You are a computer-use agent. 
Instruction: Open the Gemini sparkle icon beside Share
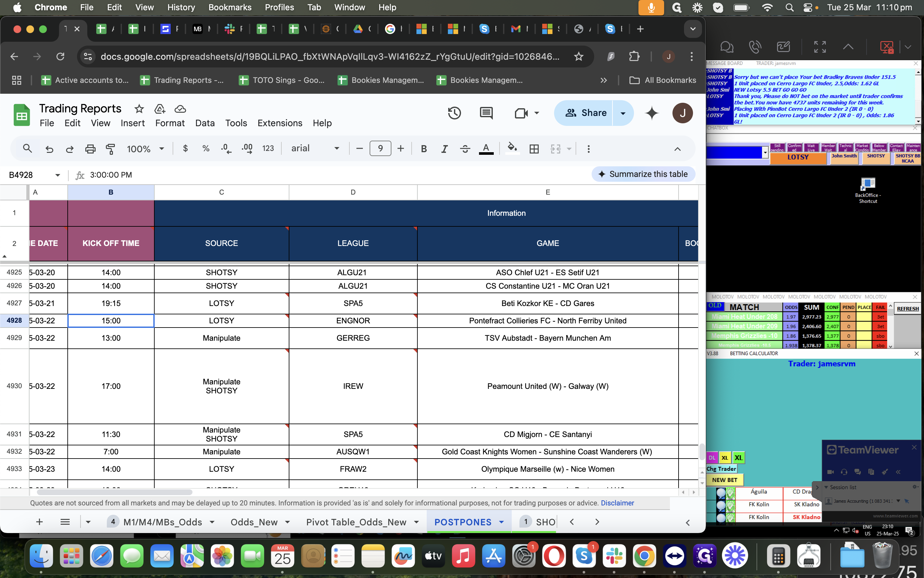[x=652, y=113]
